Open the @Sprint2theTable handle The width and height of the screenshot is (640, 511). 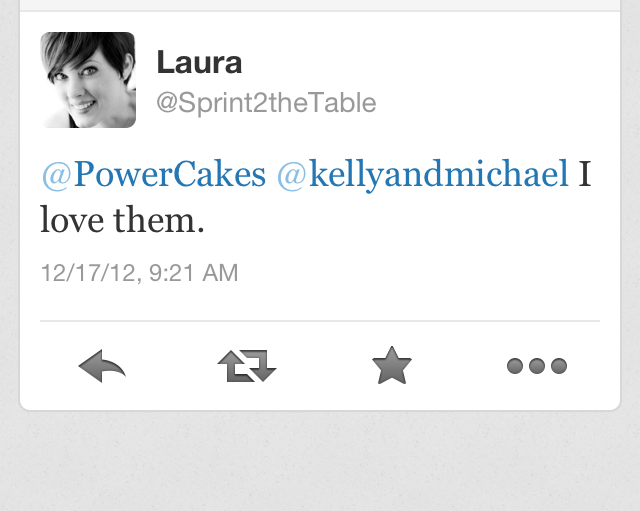266,102
